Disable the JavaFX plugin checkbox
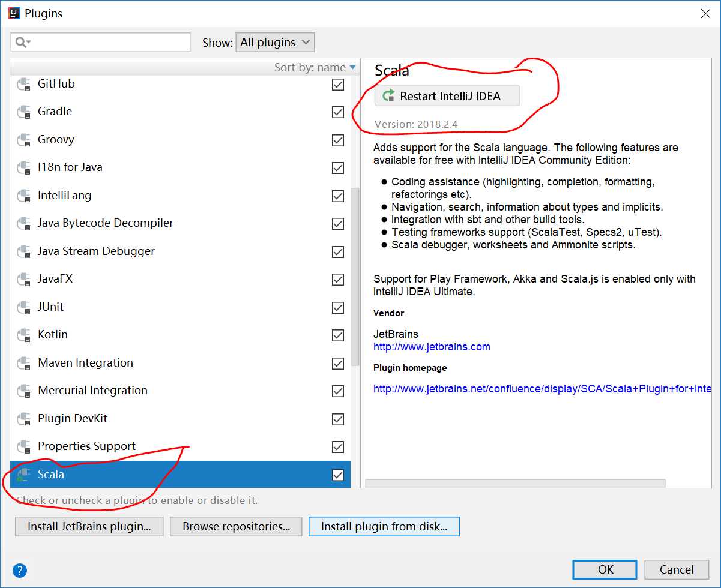Screen dimensions: 721x588 (338, 280)
